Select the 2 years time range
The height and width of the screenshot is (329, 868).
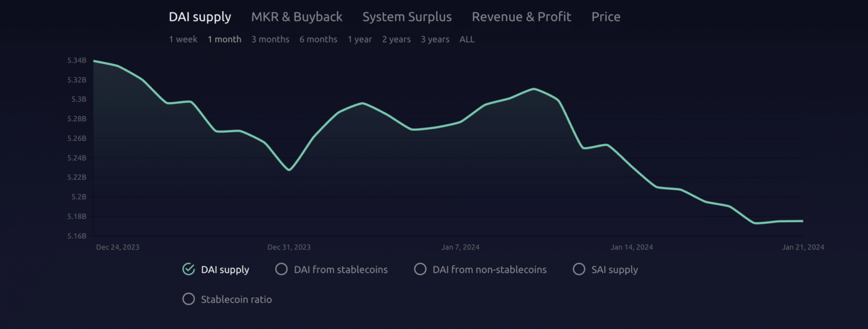tap(396, 40)
